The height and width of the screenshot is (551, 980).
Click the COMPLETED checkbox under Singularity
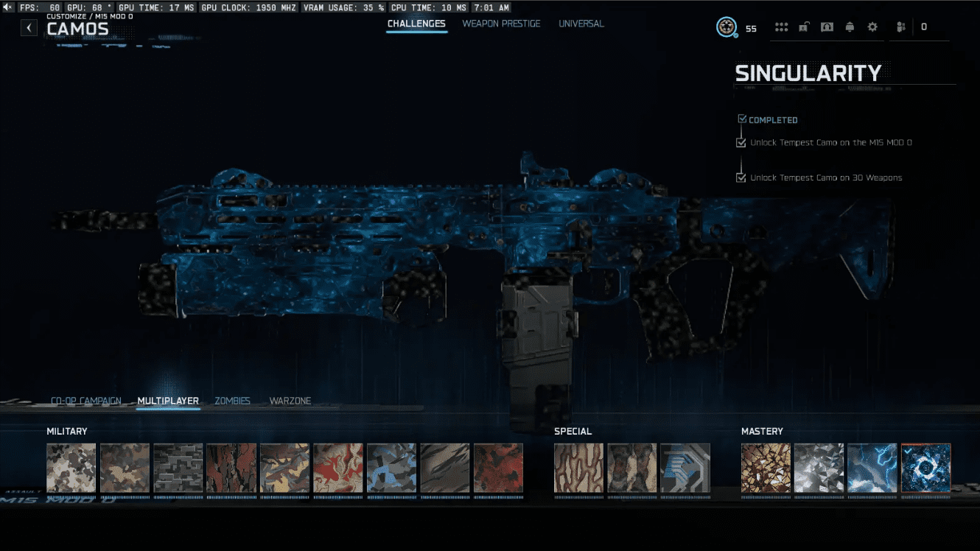742,119
